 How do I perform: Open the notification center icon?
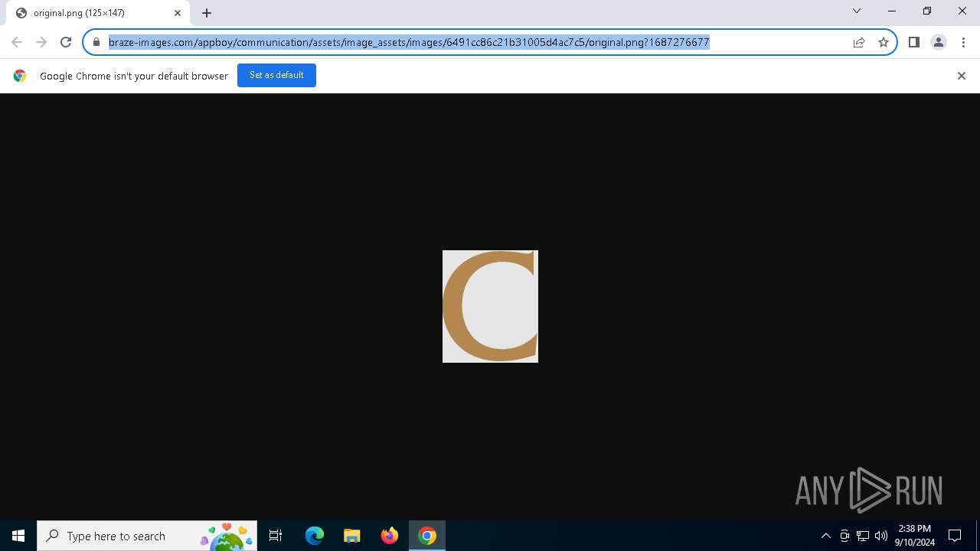[x=955, y=536]
